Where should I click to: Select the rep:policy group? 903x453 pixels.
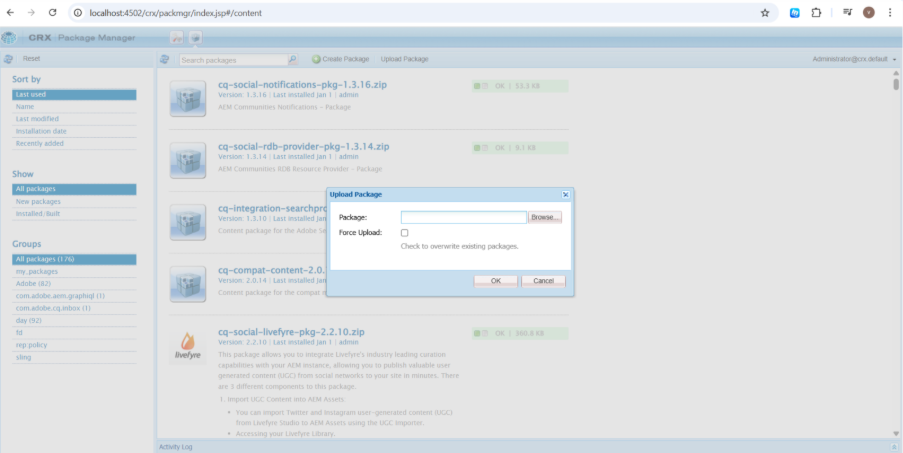coord(74,345)
